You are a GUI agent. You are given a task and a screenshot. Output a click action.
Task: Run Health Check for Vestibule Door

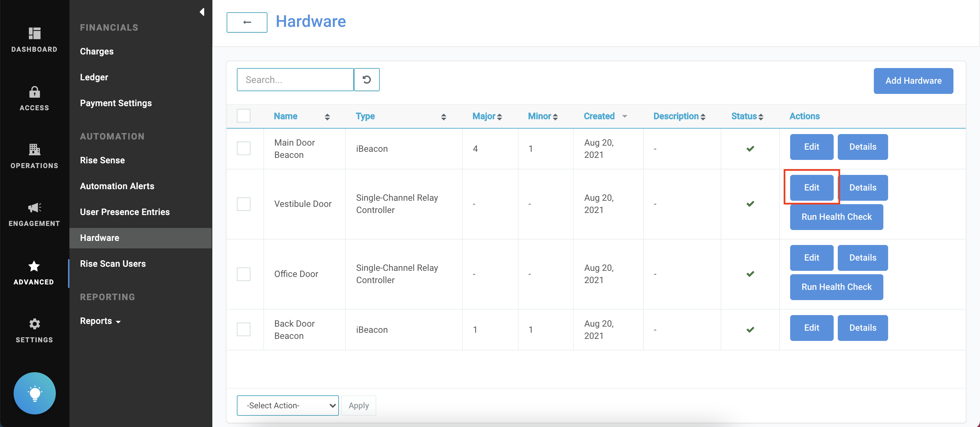pos(836,217)
